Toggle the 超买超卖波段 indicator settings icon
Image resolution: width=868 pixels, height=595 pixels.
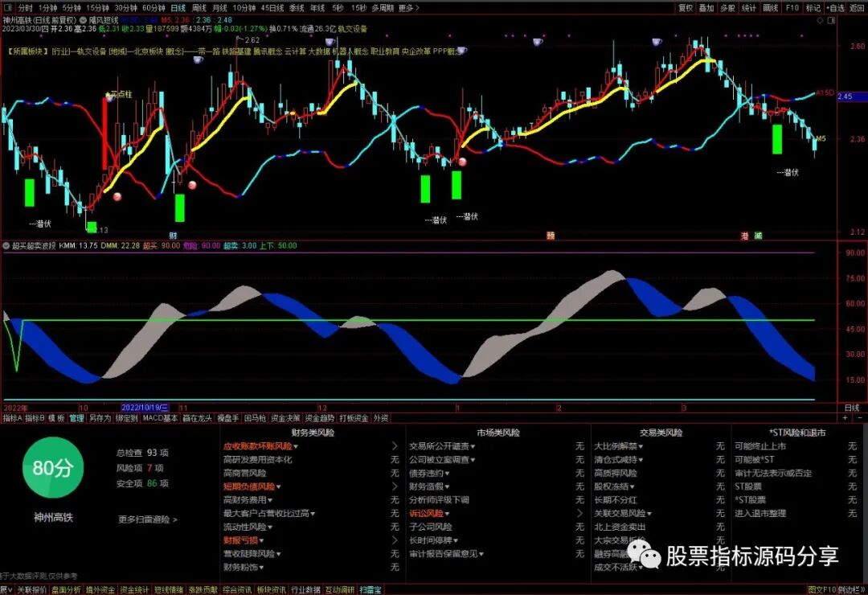6,245
